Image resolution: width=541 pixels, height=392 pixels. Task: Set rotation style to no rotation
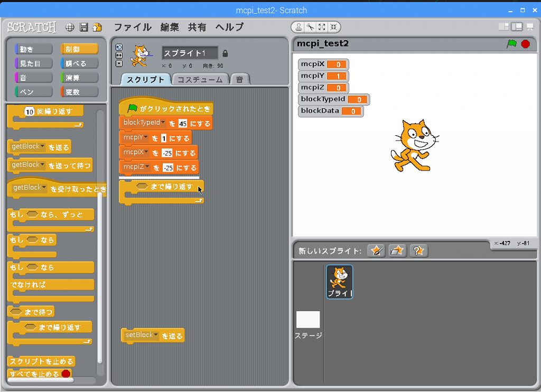pyautogui.click(x=119, y=63)
